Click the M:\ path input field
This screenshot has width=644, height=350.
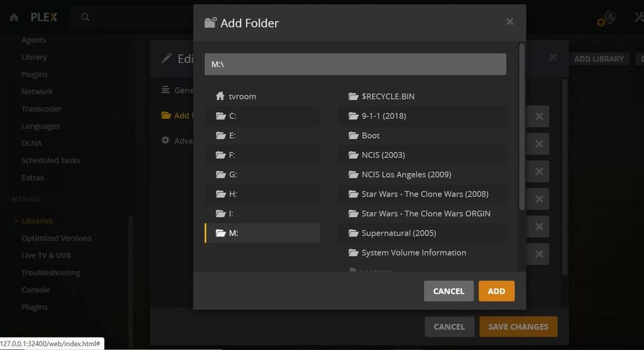pyautogui.click(x=355, y=64)
